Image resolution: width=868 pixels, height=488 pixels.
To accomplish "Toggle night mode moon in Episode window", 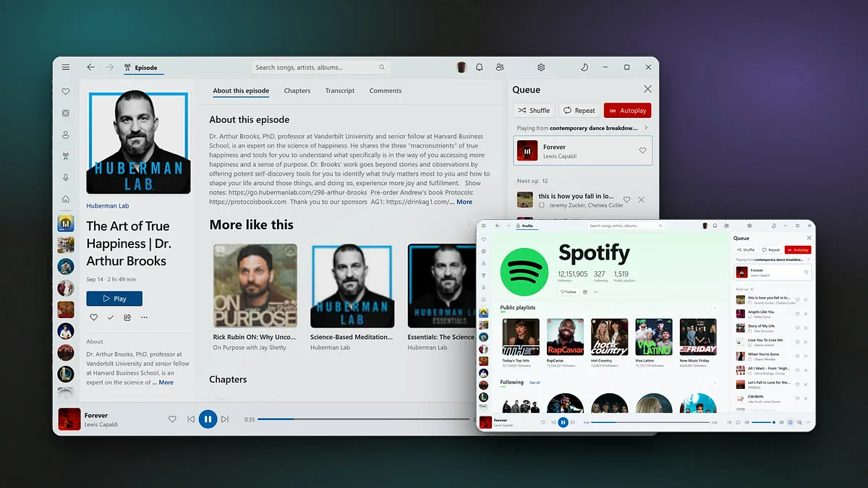I will pos(584,67).
